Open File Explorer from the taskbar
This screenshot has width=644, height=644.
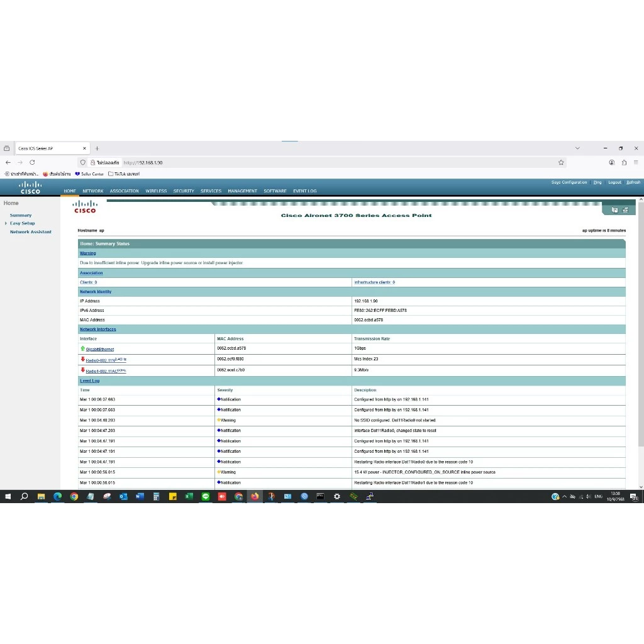(41, 497)
